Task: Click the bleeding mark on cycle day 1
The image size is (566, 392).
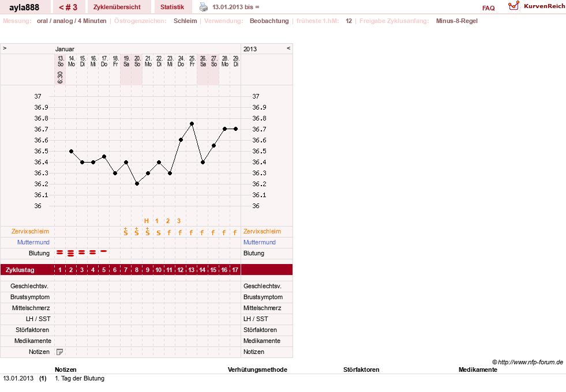Action: (60, 252)
